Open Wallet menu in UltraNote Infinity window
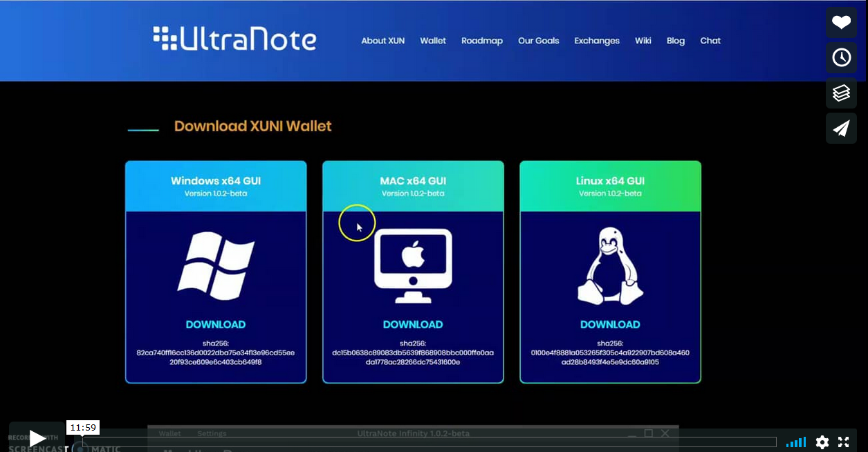Screen dimensions: 868x452 coord(169,433)
